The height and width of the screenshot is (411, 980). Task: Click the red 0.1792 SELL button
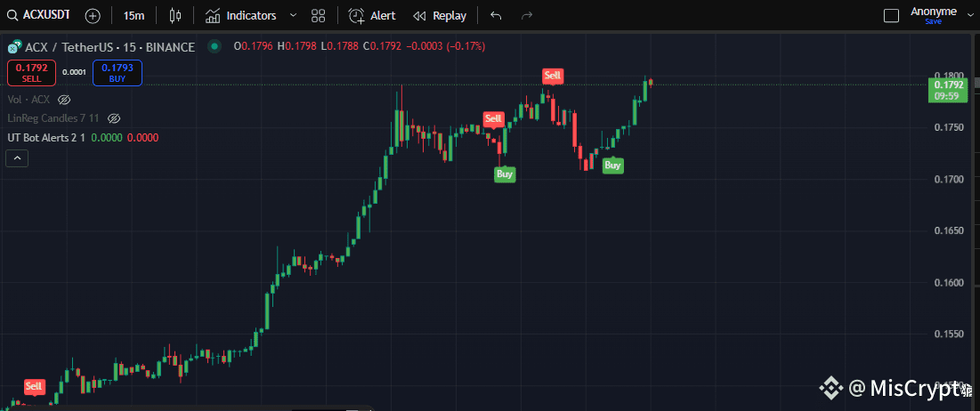click(x=31, y=72)
